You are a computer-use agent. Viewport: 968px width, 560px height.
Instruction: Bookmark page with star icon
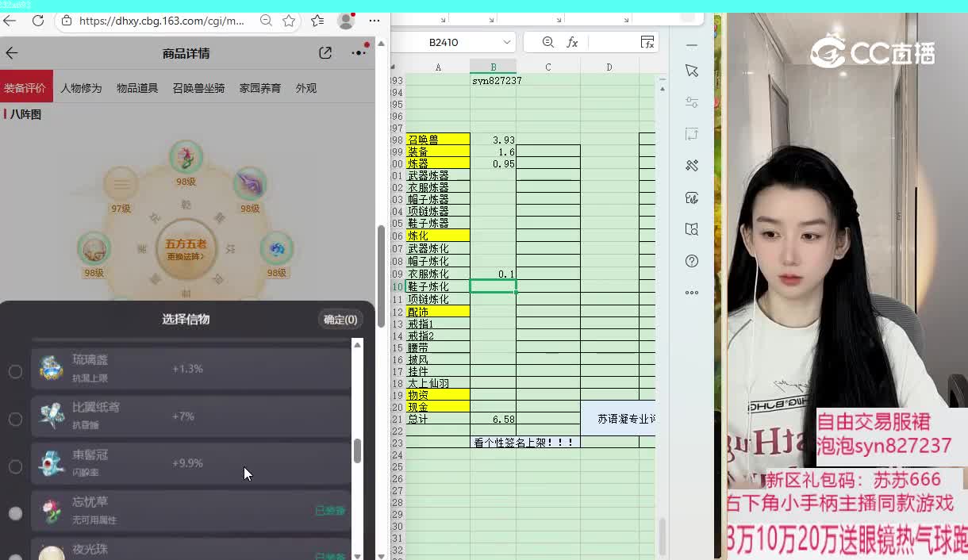click(x=289, y=21)
